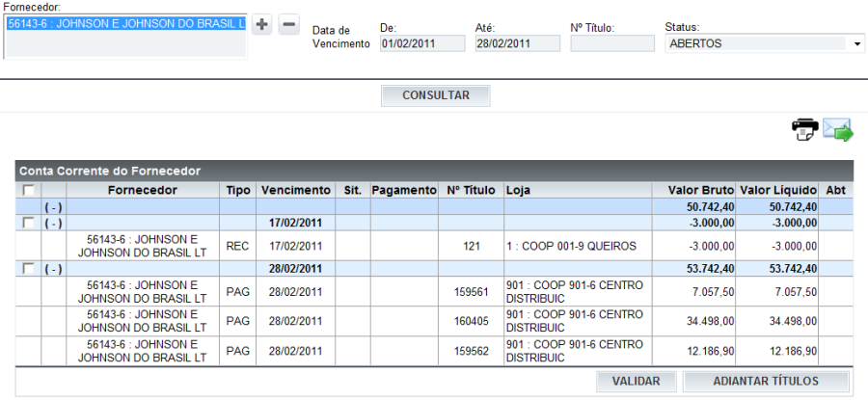Check the 28/02/2011 group checkbox

click(28, 269)
